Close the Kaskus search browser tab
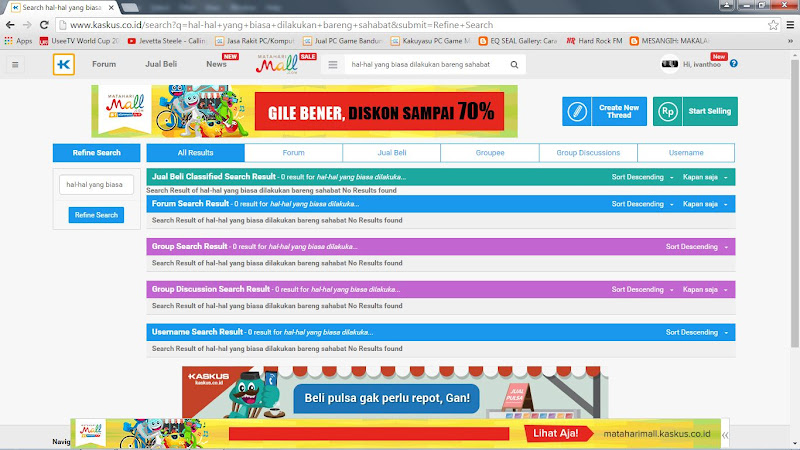800x450 pixels. click(111, 8)
